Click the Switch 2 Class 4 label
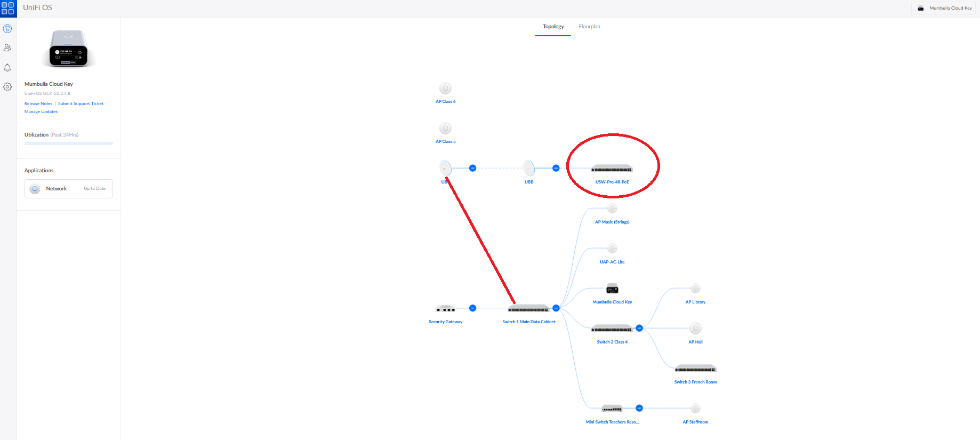The image size is (980, 440). 612,342
